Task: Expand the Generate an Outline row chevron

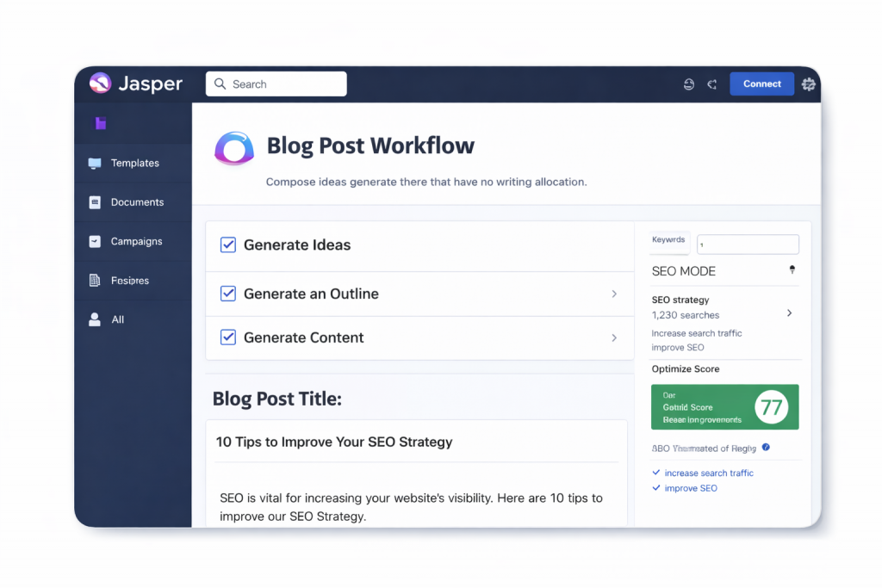Action: click(x=614, y=294)
